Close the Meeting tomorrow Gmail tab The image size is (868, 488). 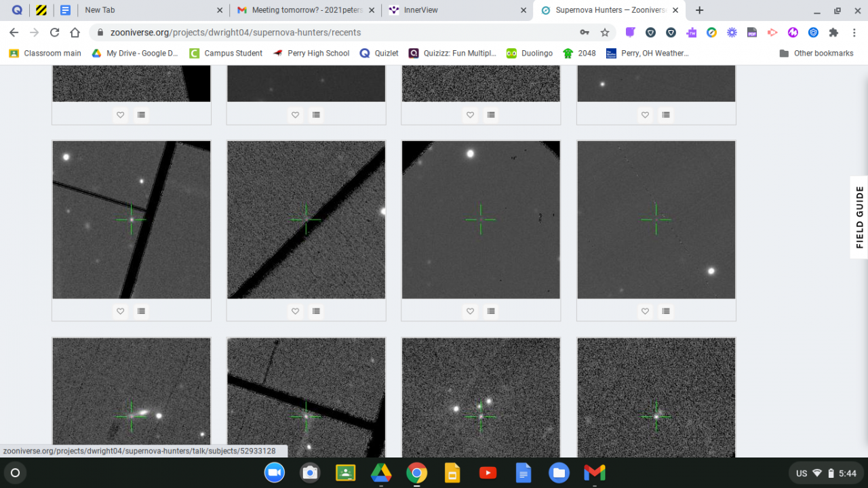[x=372, y=10]
